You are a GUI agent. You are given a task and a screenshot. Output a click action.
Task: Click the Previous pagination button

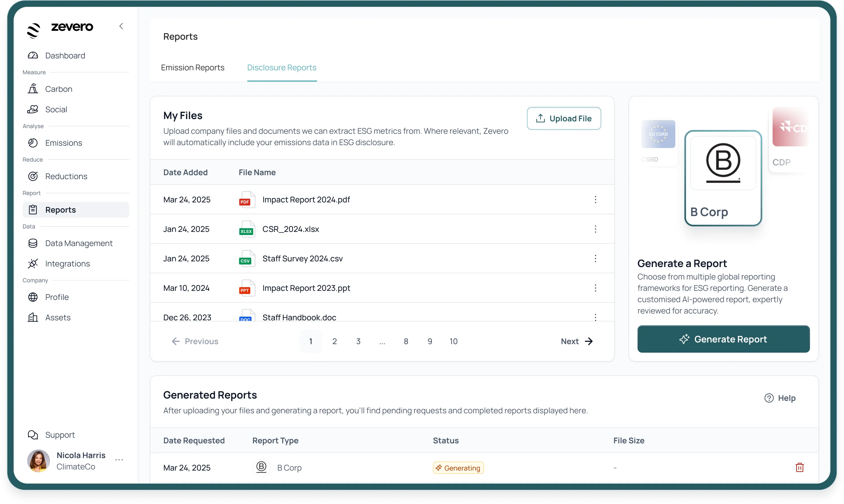point(195,341)
